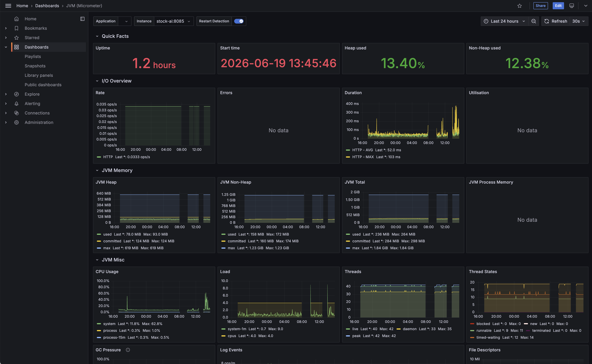This screenshot has height=364, width=592.
Task: Toggle HTTP - MAX series in Duration legend
Action: 363,157
